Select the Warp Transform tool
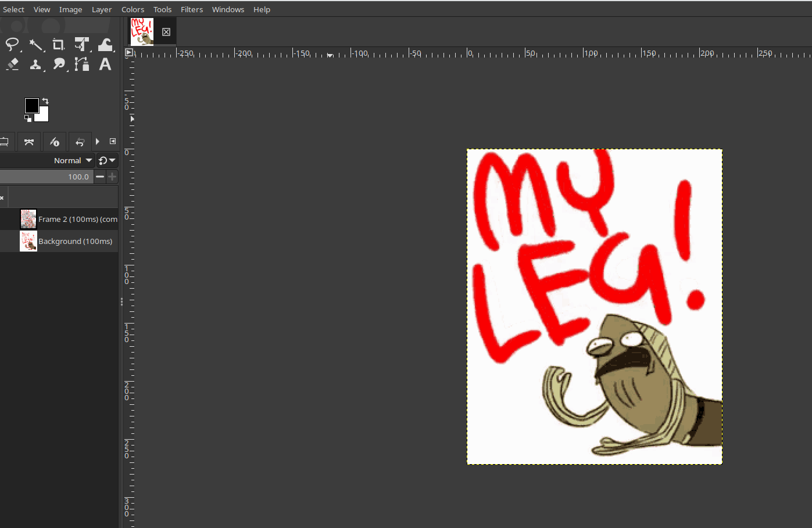The height and width of the screenshot is (528, 812). [x=105, y=45]
